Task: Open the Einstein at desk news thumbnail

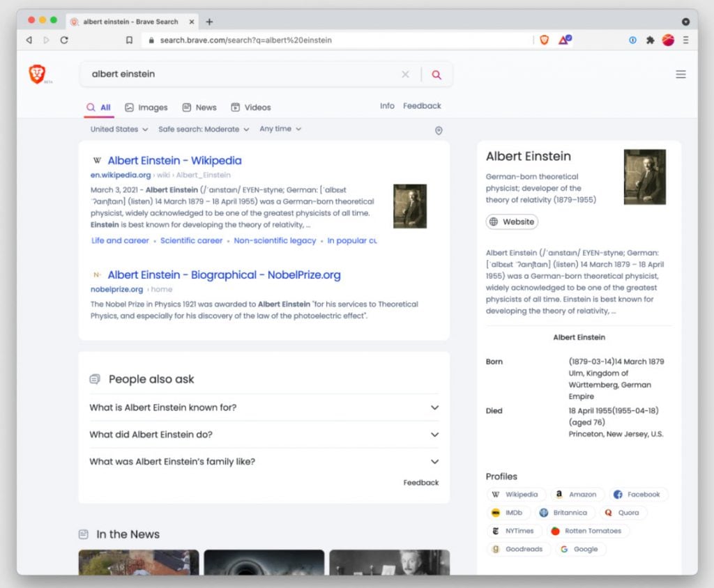Action: (x=390, y=562)
